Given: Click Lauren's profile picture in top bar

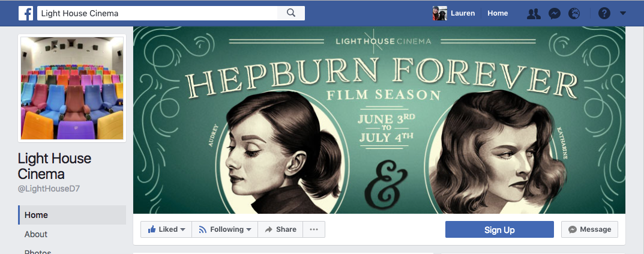Looking at the screenshot, I should click(440, 13).
